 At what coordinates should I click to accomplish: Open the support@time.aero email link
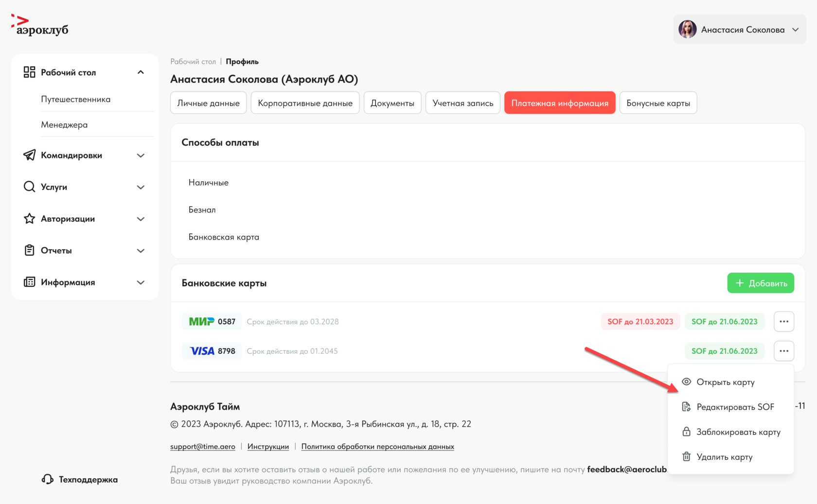[202, 446]
